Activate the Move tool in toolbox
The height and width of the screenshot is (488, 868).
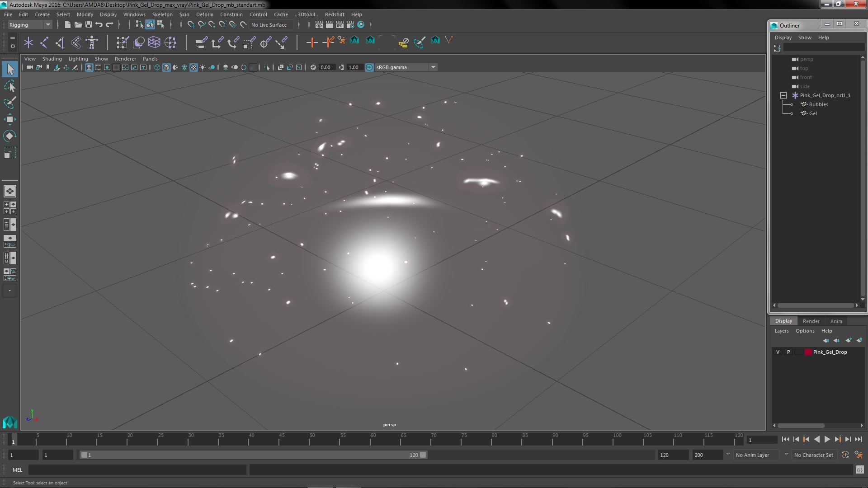pos(10,119)
